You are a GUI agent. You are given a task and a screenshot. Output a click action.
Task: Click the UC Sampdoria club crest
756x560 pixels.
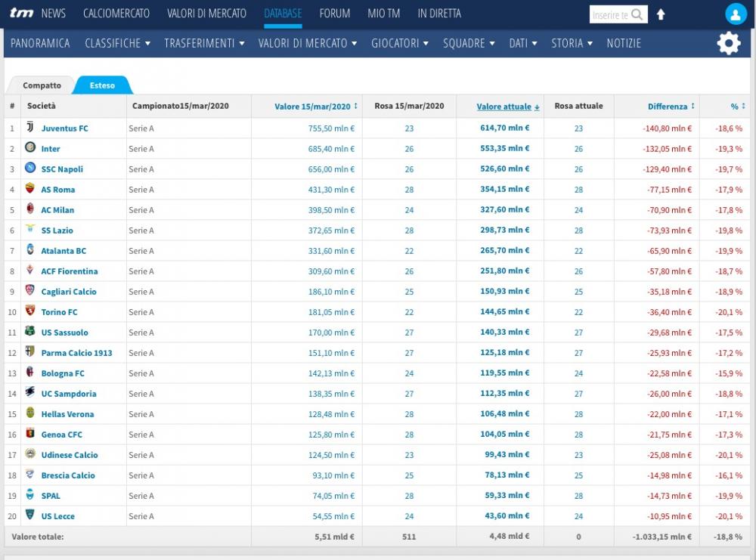[x=30, y=391]
